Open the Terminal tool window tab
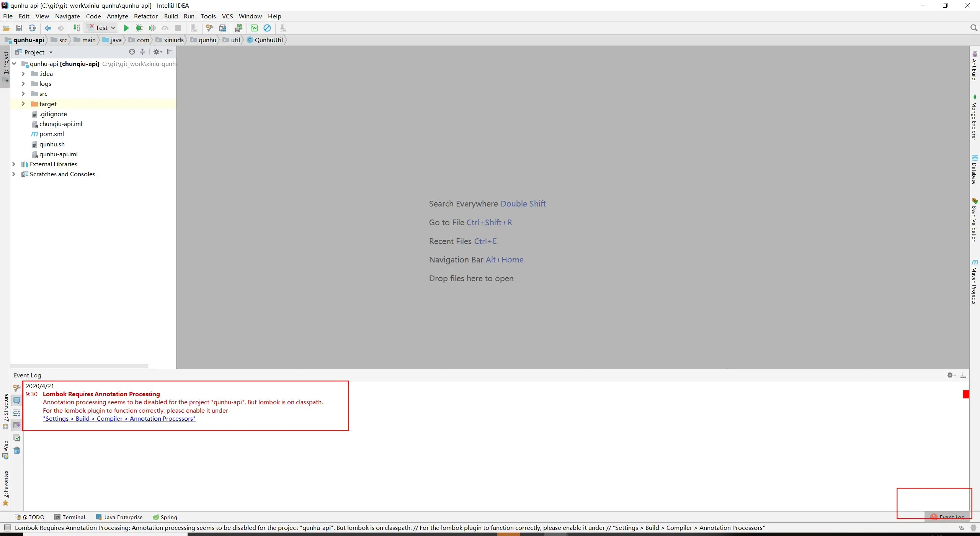The height and width of the screenshot is (536, 980). coord(70,517)
